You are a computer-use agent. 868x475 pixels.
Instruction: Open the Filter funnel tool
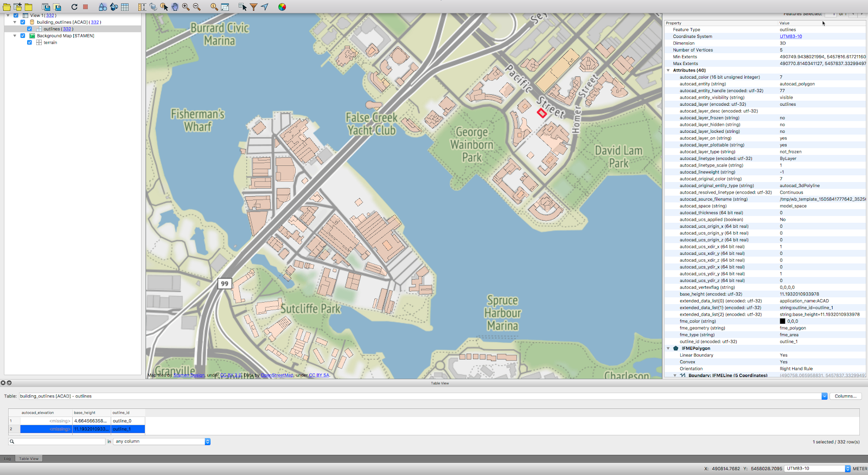[253, 7]
